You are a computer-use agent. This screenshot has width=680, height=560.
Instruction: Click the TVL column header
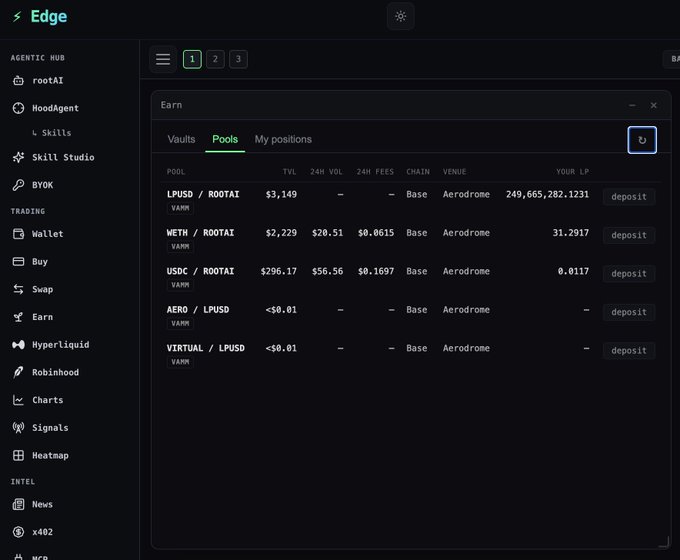[x=289, y=172]
